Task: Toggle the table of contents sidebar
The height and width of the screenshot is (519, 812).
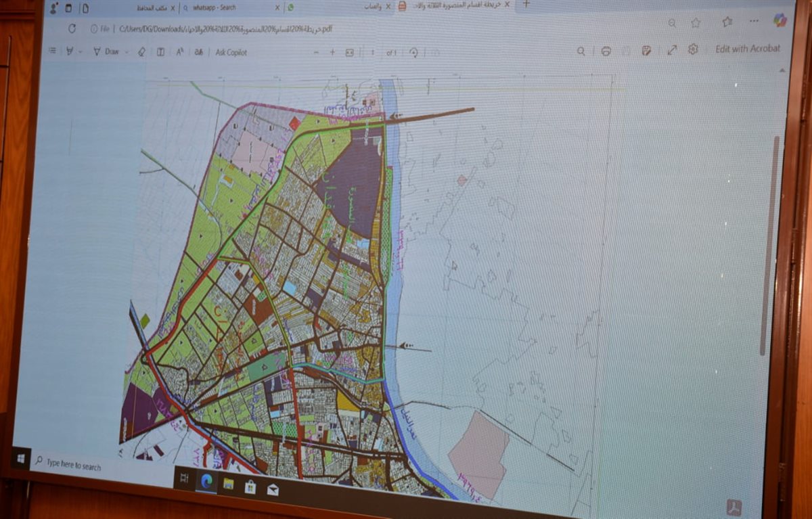Action: coord(52,51)
